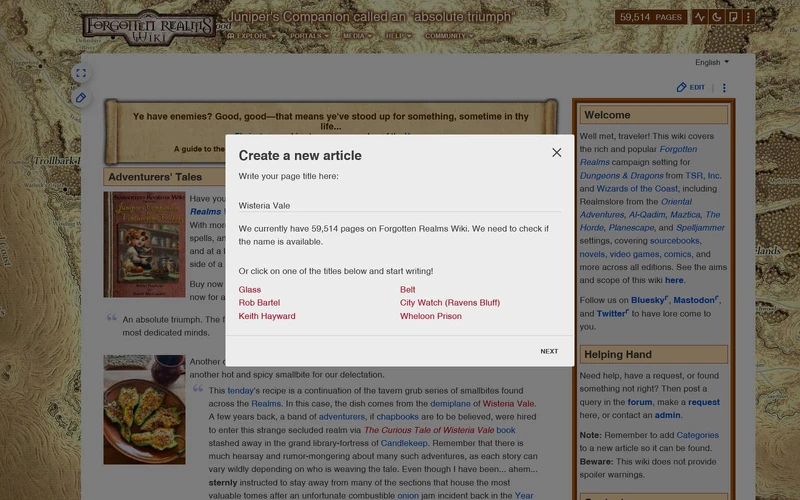Follow the Mastodon link

(x=695, y=300)
